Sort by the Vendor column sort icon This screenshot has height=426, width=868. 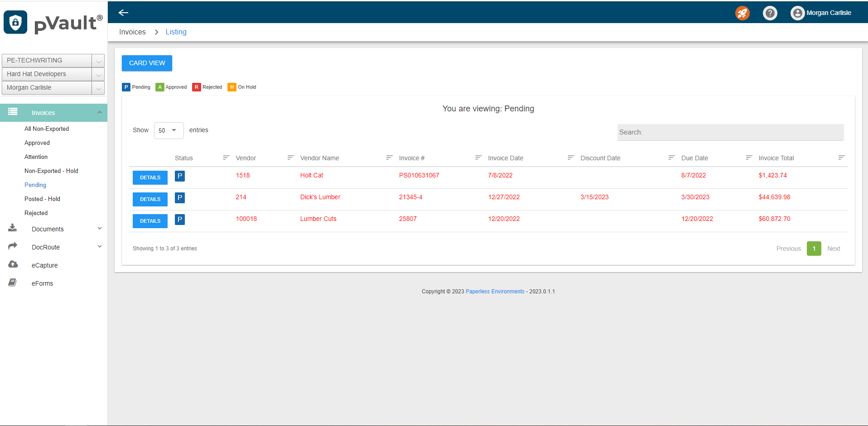[x=290, y=158]
